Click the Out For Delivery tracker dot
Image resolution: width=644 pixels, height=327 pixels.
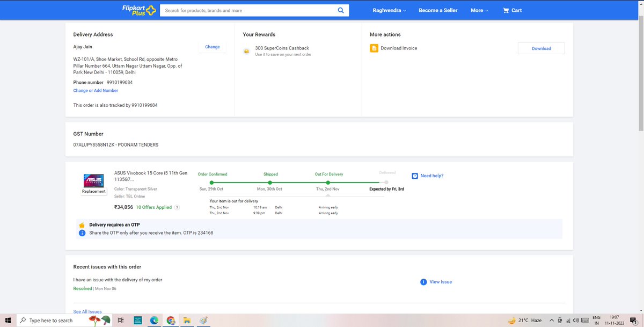(x=328, y=183)
